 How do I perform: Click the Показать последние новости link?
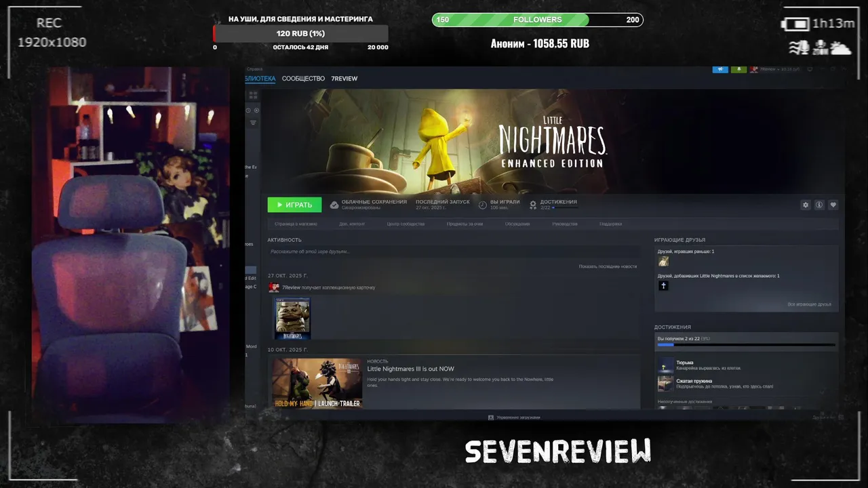pos(608,266)
